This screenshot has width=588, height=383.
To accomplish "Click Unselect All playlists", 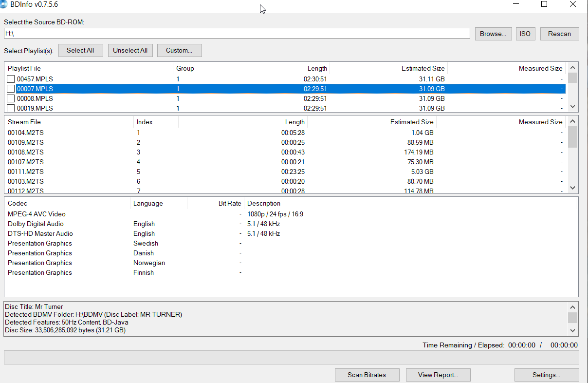I will pyautogui.click(x=130, y=50).
